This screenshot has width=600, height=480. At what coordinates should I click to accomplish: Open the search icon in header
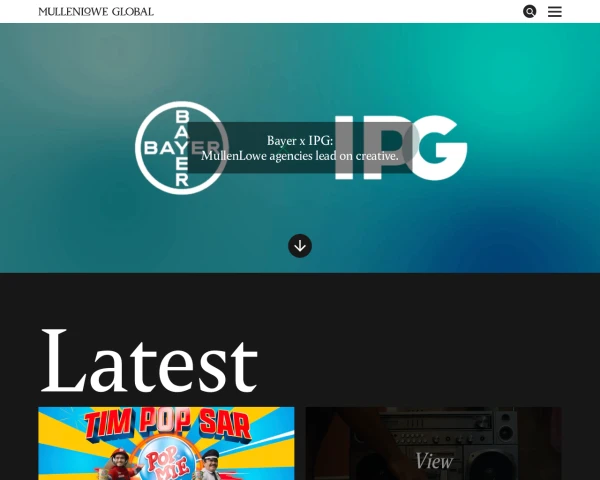[x=530, y=11]
